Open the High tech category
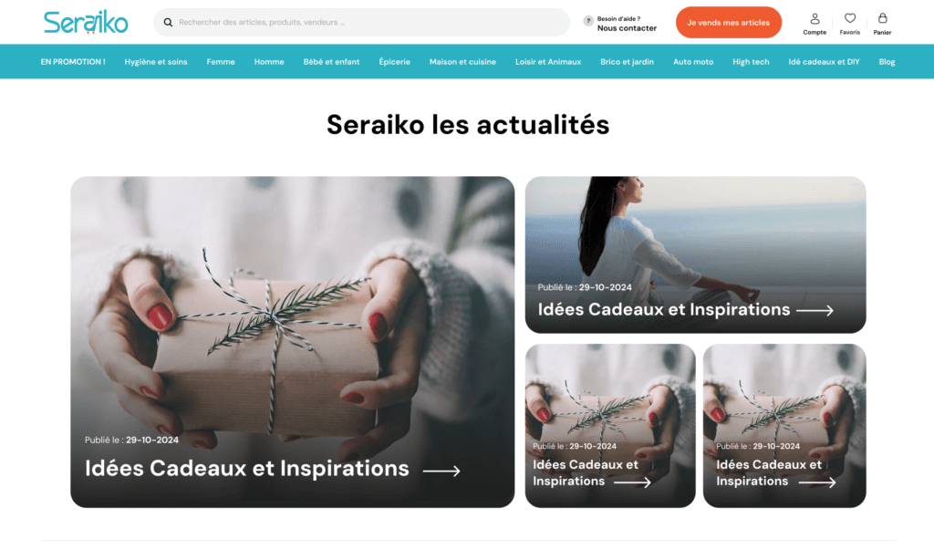The height and width of the screenshot is (560, 934). click(751, 62)
